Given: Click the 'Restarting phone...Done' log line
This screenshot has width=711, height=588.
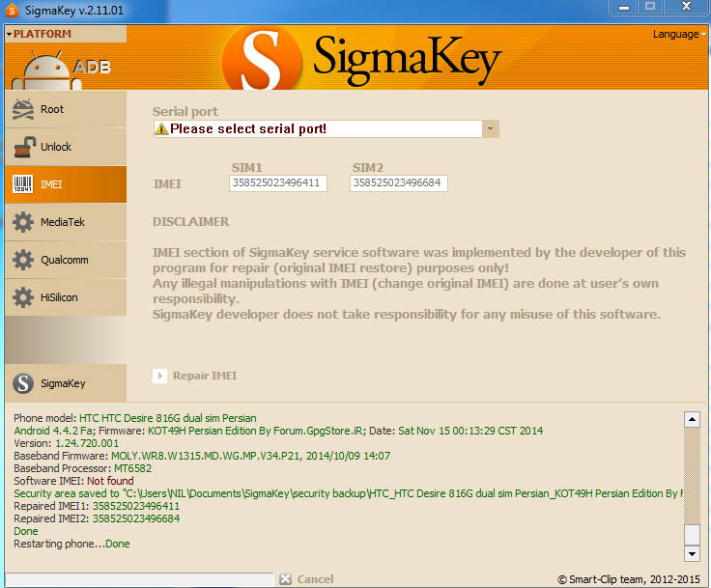Looking at the screenshot, I should tap(71, 544).
